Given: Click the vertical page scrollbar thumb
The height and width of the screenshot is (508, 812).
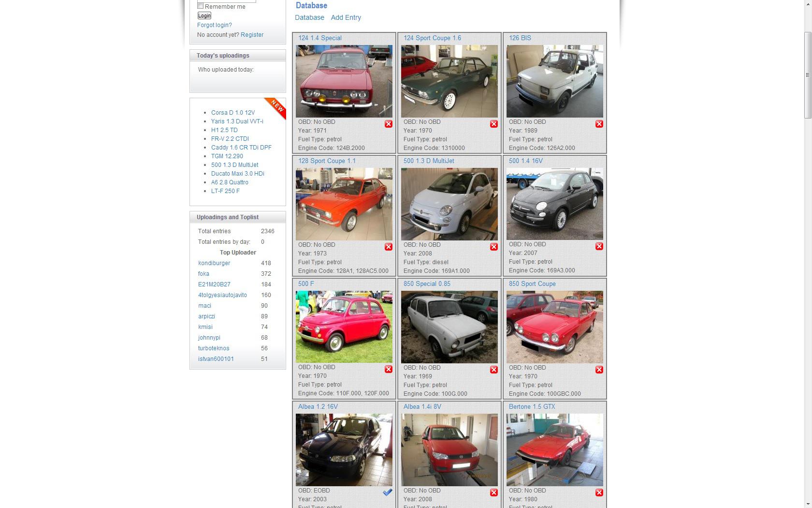Looking at the screenshot, I should click(x=808, y=75).
